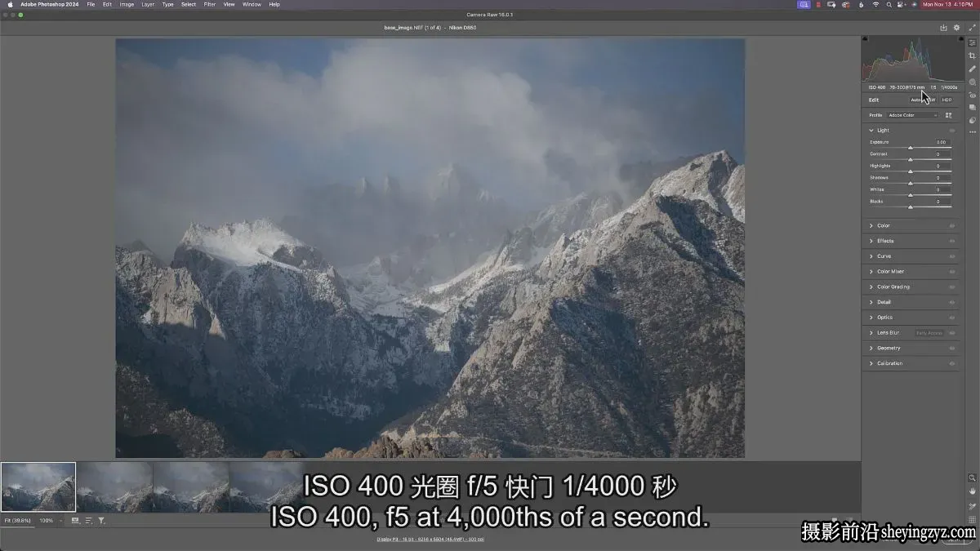Viewport: 980px width, 551px height.
Task: Adjust the Exposure slider handle
Action: coord(911,148)
